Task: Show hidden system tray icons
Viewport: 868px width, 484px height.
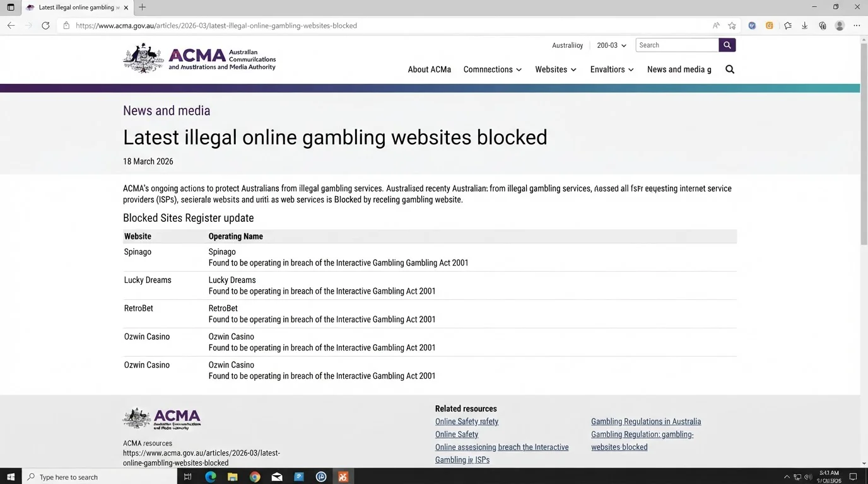Action: click(787, 477)
